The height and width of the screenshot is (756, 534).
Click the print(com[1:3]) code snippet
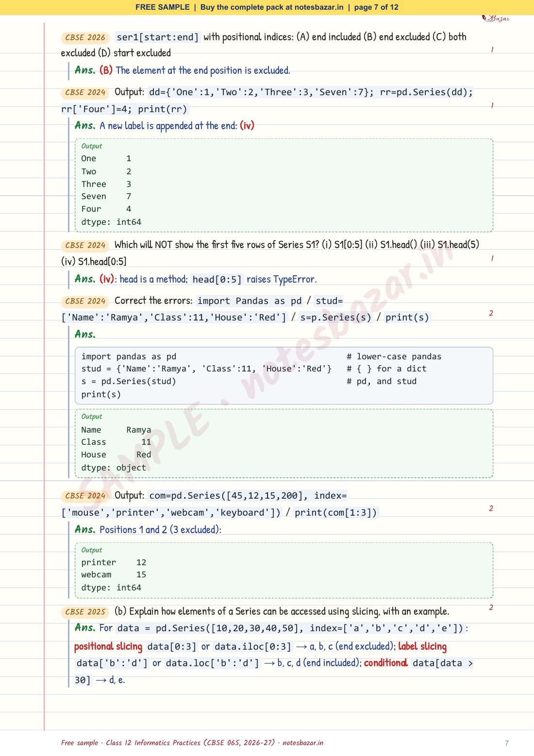pos(336,513)
